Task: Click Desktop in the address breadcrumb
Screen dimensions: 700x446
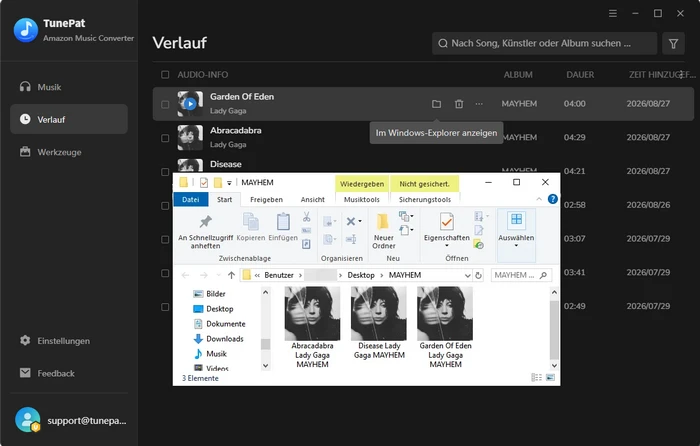Action: [x=361, y=275]
